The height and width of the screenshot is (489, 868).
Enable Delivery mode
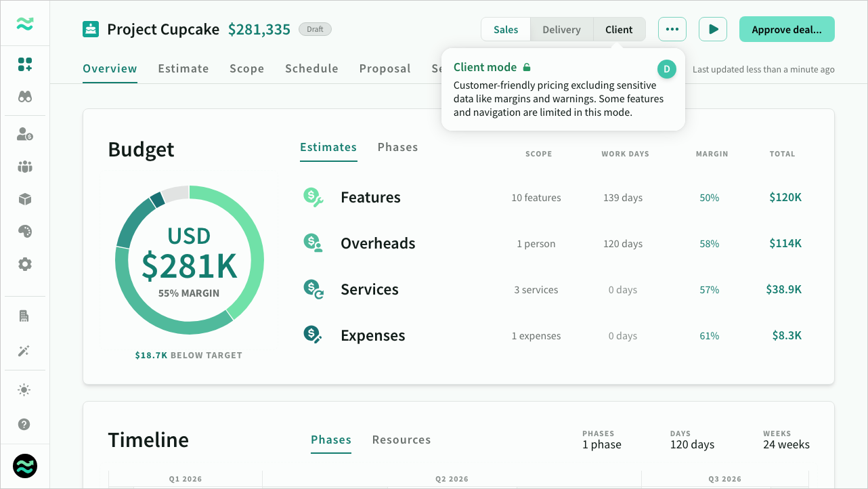tap(561, 29)
